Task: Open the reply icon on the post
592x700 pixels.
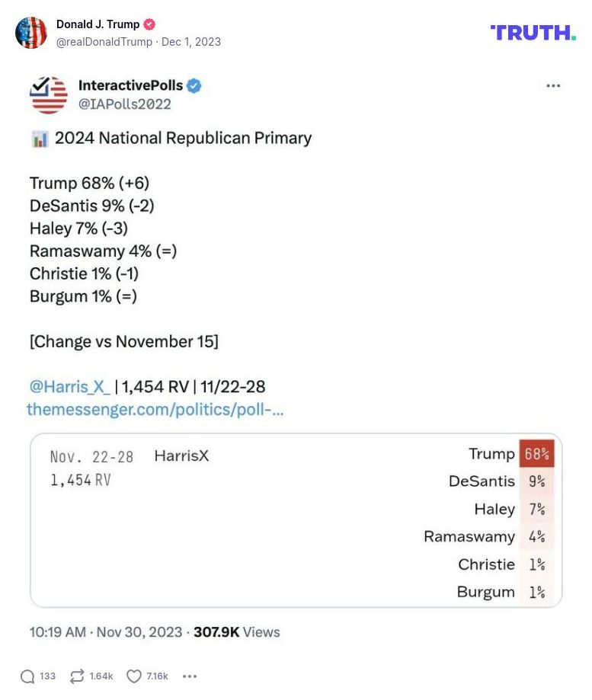Action: (x=26, y=676)
